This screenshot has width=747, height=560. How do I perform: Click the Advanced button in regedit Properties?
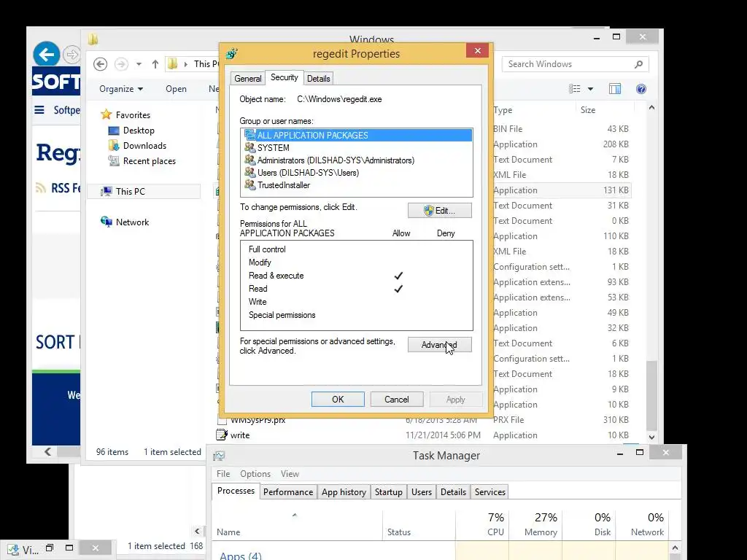(439, 345)
